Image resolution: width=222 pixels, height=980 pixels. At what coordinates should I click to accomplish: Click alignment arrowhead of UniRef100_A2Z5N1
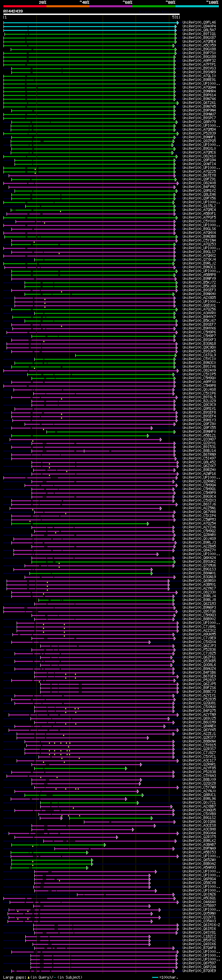(x=161, y=508)
